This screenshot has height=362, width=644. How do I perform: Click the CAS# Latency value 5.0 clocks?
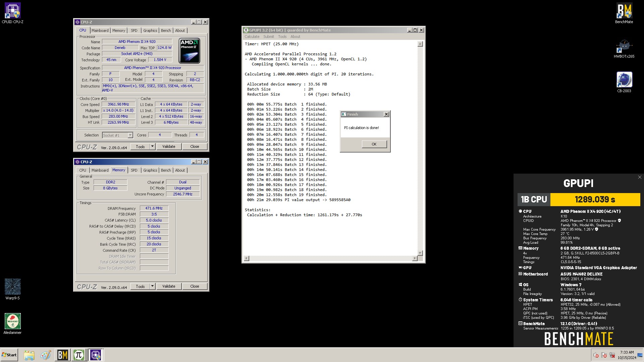[154, 220]
